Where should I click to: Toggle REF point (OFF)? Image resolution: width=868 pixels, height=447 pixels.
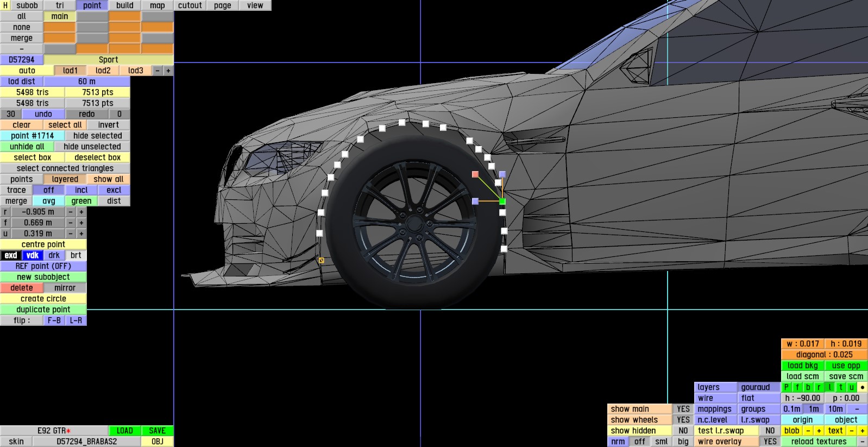(x=43, y=266)
